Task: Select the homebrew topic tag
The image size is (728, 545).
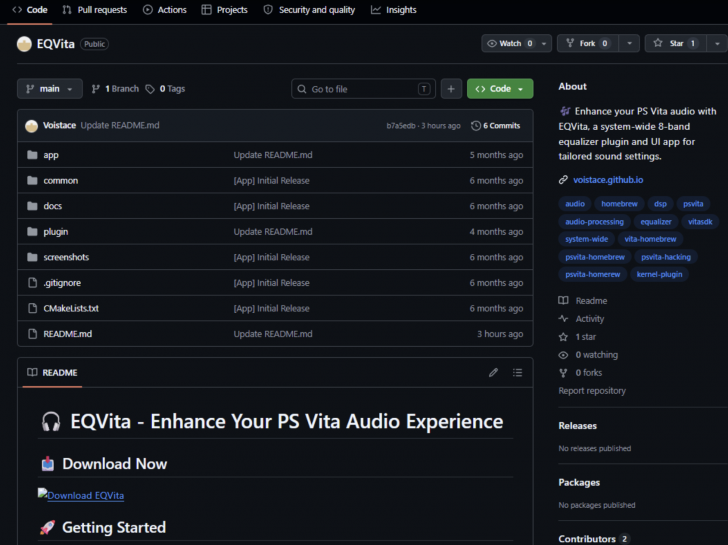Action: [x=619, y=204]
